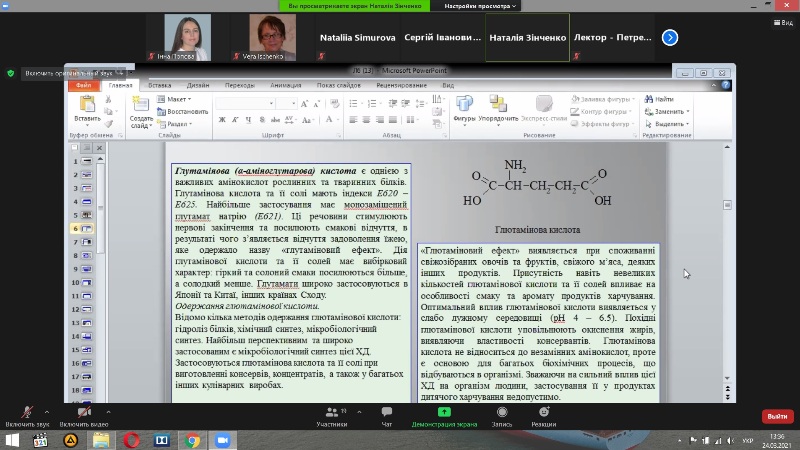
Task: Toggle camera with Включить видео
Action: click(84, 412)
